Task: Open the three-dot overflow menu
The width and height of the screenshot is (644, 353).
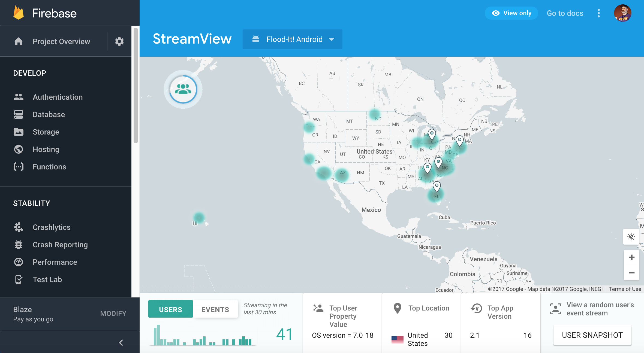Action: pos(598,13)
